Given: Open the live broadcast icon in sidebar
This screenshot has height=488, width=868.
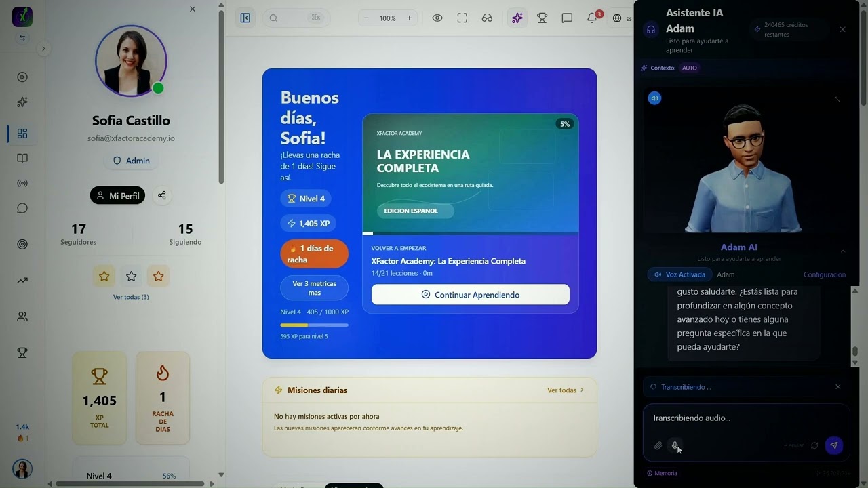Looking at the screenshot, I should pos(22,183).
